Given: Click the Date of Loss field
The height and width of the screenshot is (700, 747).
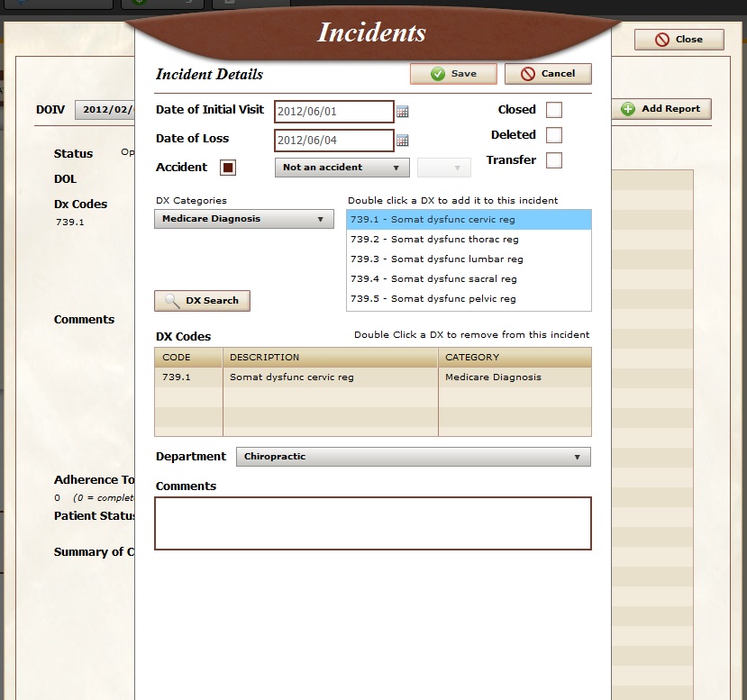Looking at the screenshot, I should (333, 141).
